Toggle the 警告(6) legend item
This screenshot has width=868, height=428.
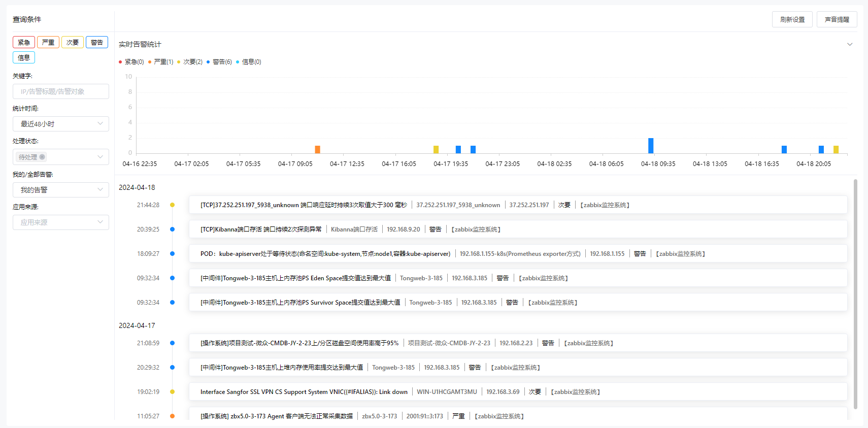coord(219,62)
